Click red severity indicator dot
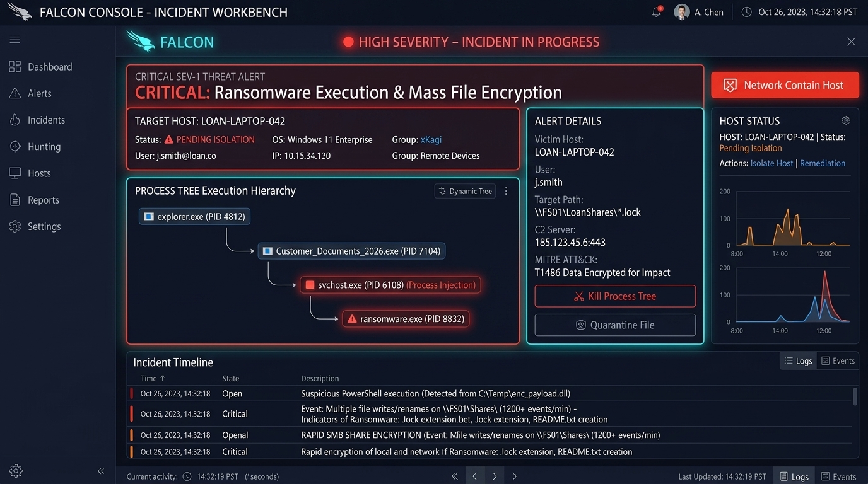The image size is (868, 484). click(x=348, y=42)
